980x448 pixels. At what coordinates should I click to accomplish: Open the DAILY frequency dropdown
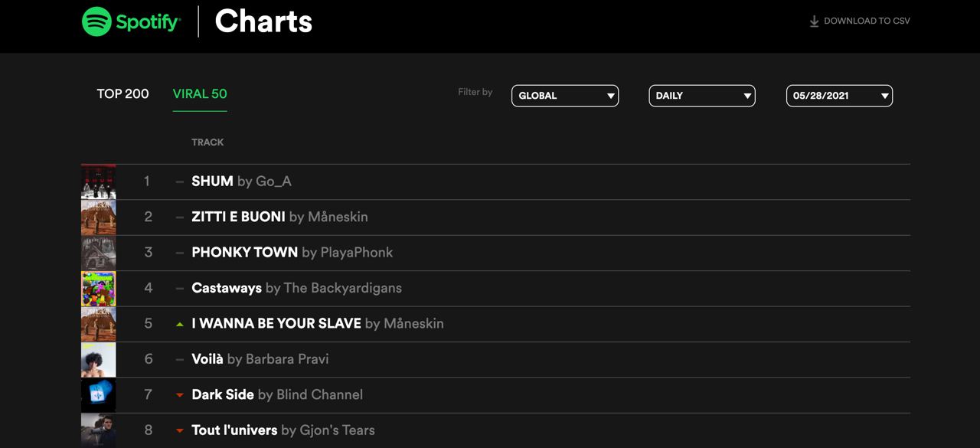(702, 96)
